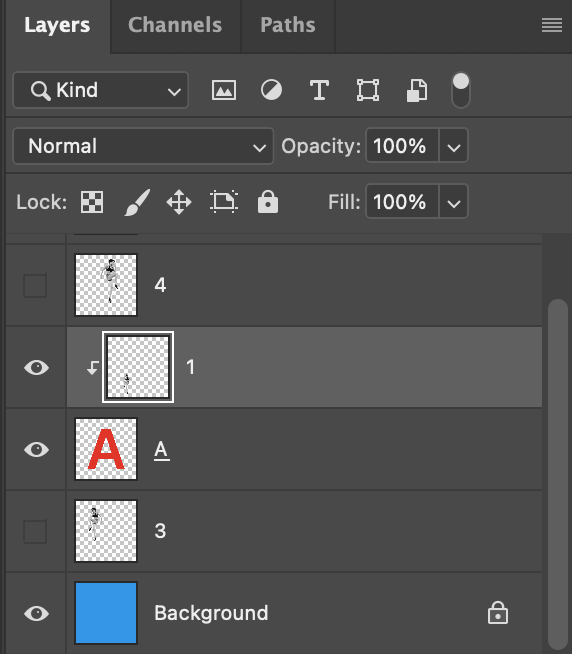Screen dimensions: 572x654
Task: Open the Kind filter type dropdown
Action: point(101,90)
